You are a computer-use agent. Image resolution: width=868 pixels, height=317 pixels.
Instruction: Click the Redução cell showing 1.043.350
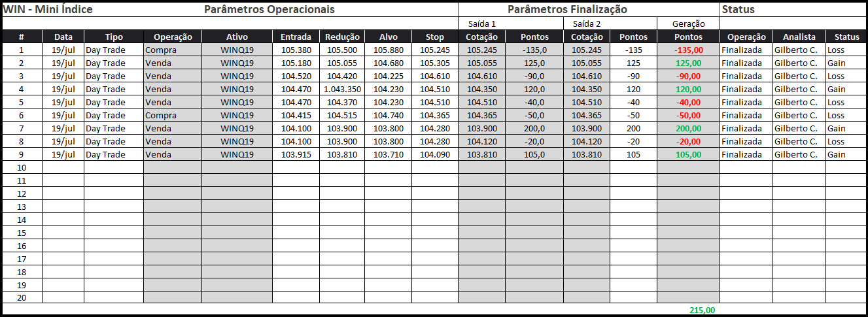[x=342, y=90]
